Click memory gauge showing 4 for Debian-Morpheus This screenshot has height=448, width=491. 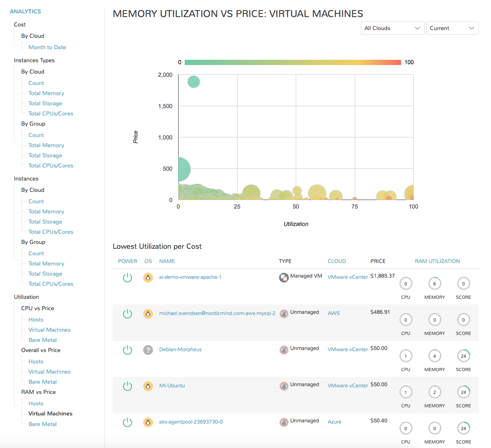pos(434,356)
